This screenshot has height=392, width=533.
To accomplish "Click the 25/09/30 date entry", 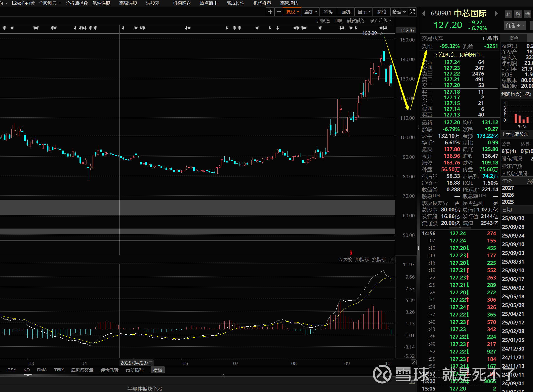I will (x=513, y=218).
